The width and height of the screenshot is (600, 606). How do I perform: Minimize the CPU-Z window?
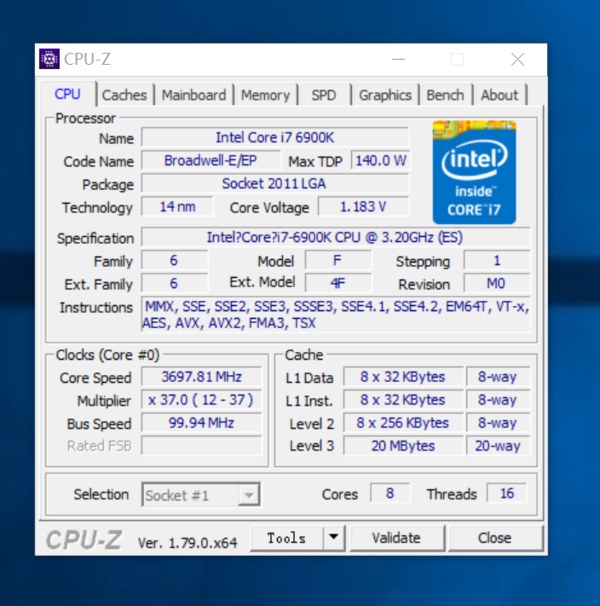[x=398, y=60]
